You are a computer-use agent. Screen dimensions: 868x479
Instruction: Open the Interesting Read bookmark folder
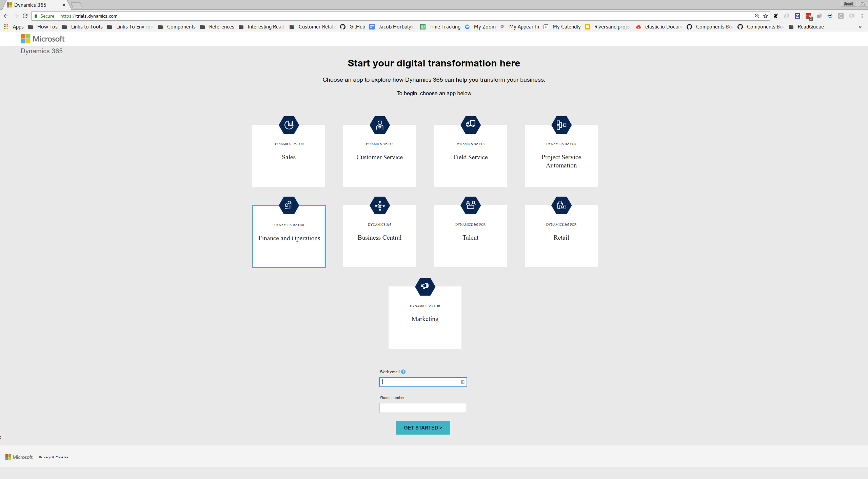[x=261, y=27]
